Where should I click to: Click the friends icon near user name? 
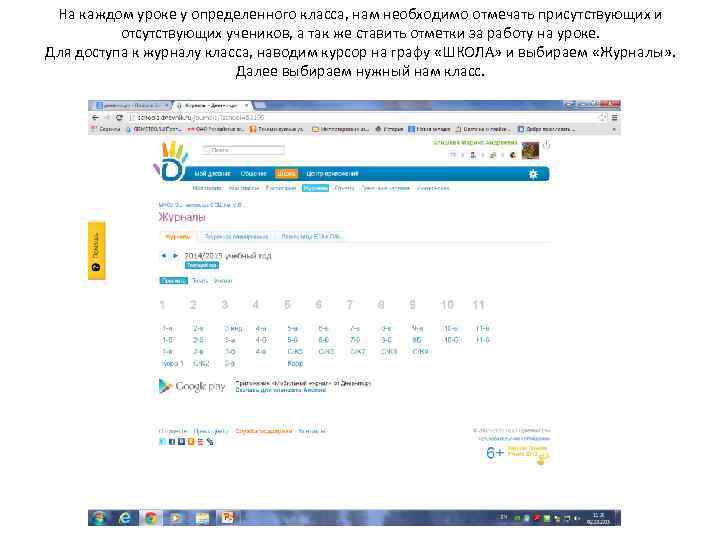472,155
